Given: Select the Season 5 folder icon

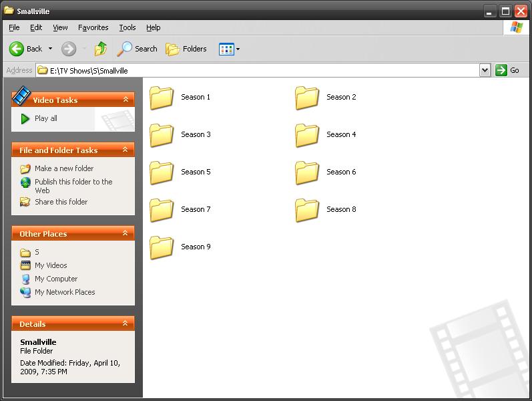Looking at the screenshot, I should click(162, 172).
